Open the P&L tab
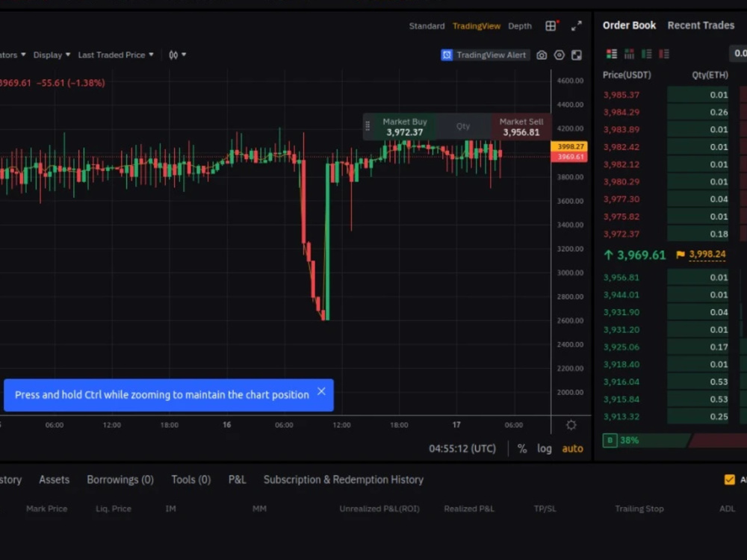The image size is (747, 560). (x=237, y=479)
